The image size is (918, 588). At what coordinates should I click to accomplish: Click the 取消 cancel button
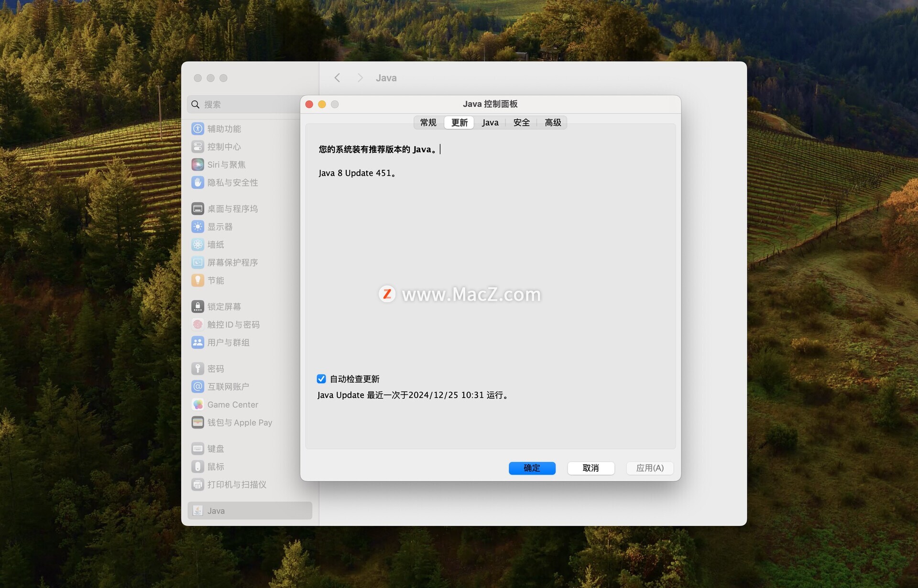pos(591,468)
